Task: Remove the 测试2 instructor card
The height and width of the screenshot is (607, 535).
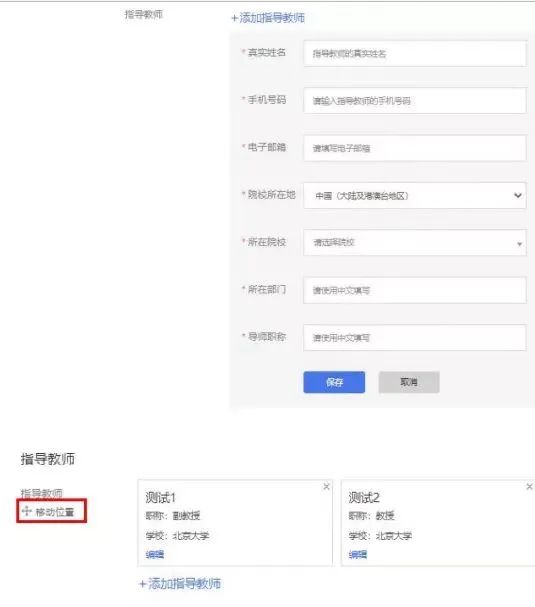Action: (529, 487)
